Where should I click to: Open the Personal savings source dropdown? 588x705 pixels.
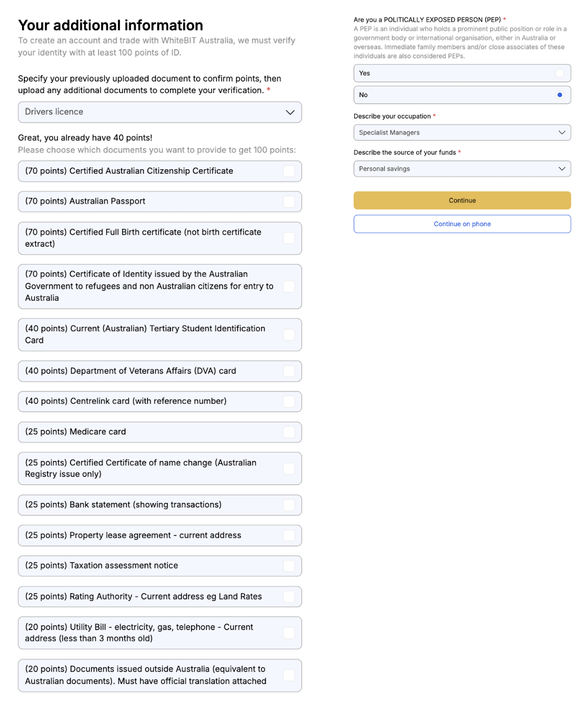coord(462,169)
